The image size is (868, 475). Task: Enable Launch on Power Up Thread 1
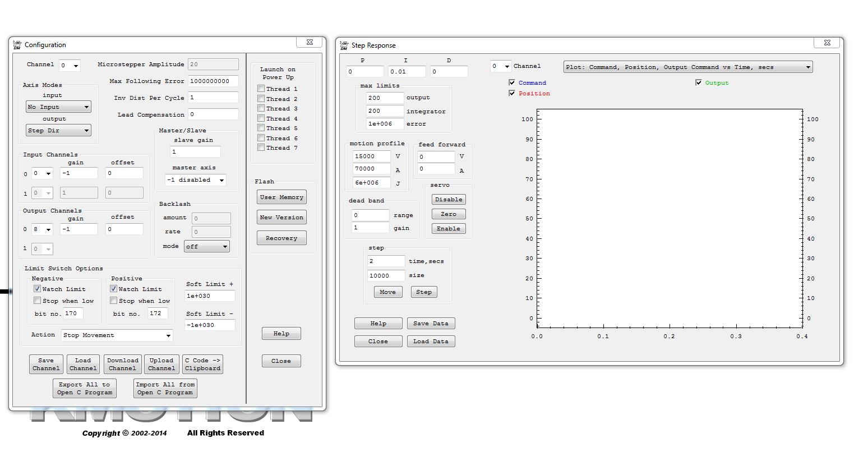[261, 89]
